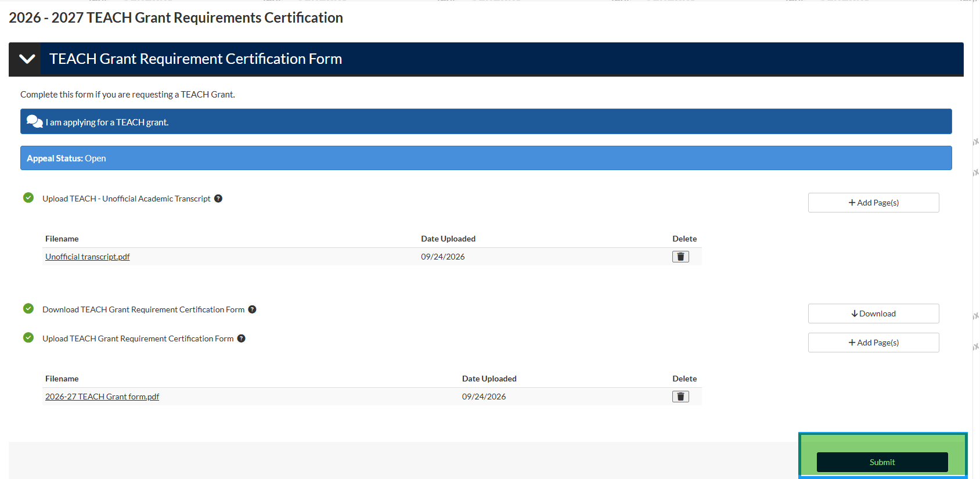Delete 2026-27 TEACH Grant form.pdf with trash icon

coord(680,397)
